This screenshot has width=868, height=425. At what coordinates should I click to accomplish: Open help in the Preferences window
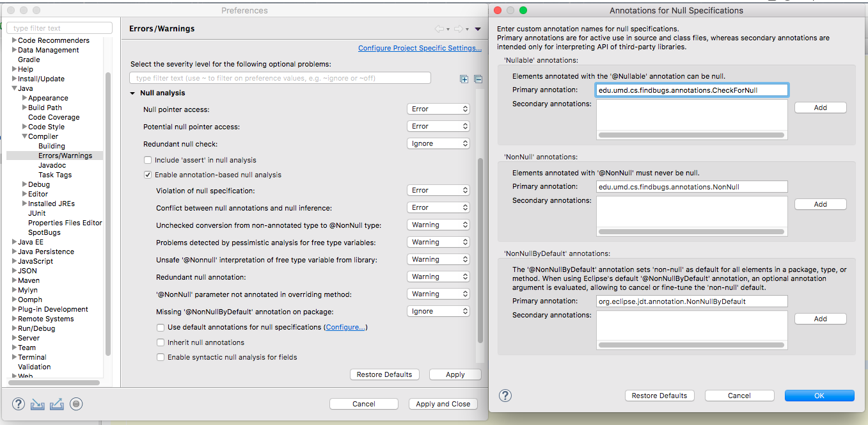click(x=19, y=404)
